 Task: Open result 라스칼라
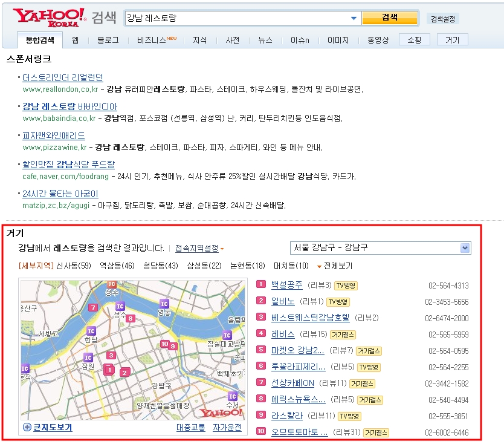tap(286, 416)
